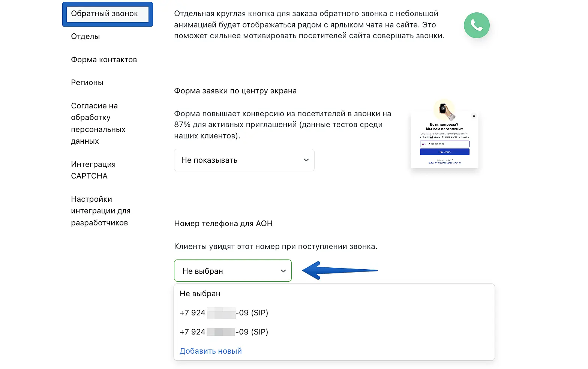Select the second +7 924 SIP number
This screenshot has width=588, height=369.
click(x=224, y=332)
